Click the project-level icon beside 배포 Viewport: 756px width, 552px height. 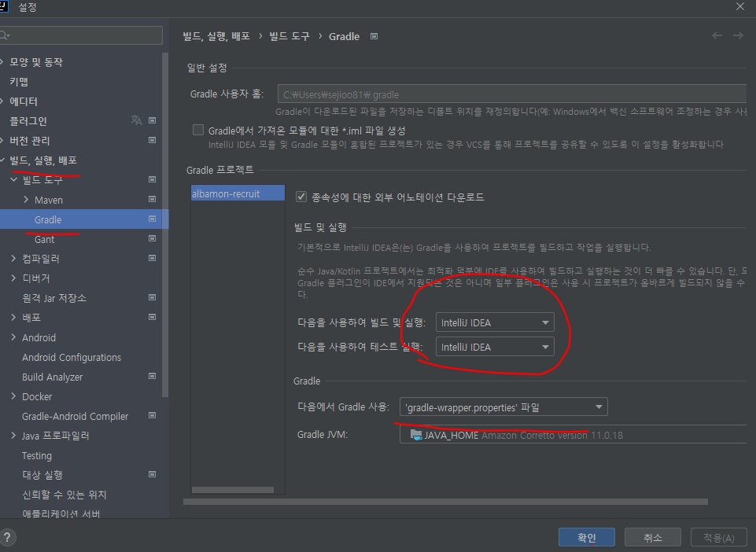pos(153,317)
